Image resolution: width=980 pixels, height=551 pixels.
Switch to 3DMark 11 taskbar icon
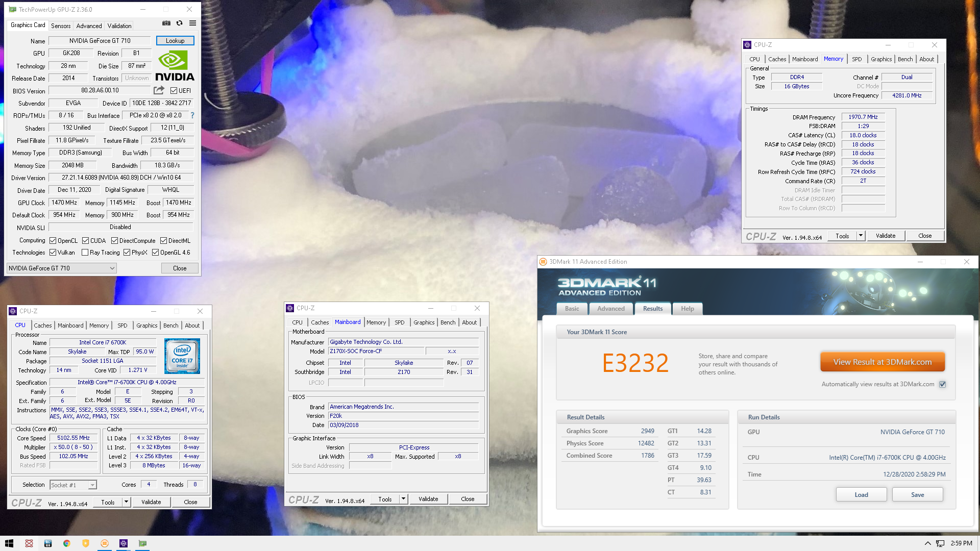tap(105, 543)
